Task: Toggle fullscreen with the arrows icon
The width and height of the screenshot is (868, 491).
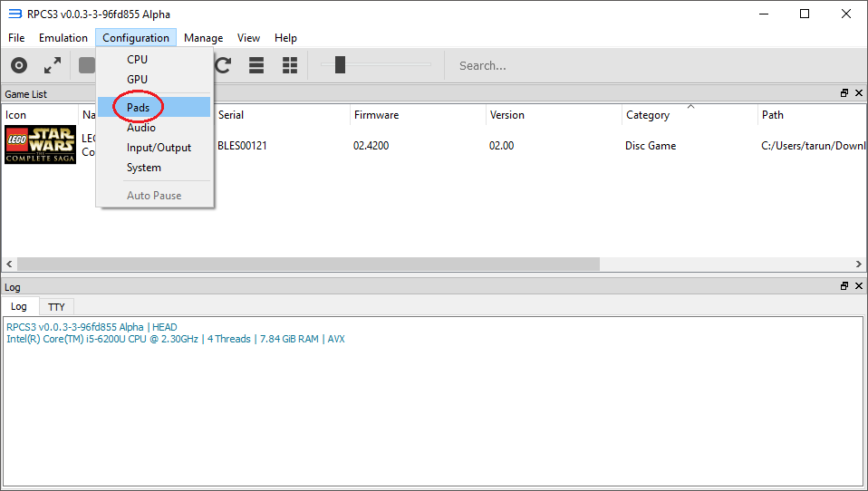Action: [53, 65]
